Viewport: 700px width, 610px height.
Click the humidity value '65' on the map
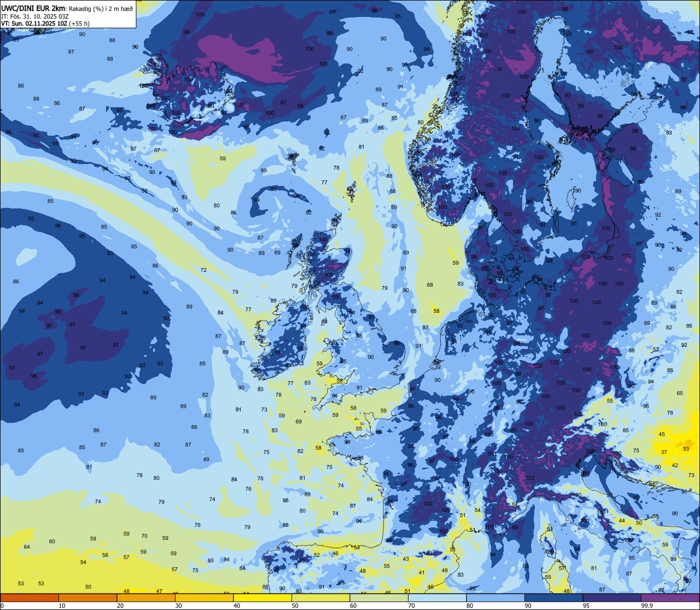coord(680,393)
